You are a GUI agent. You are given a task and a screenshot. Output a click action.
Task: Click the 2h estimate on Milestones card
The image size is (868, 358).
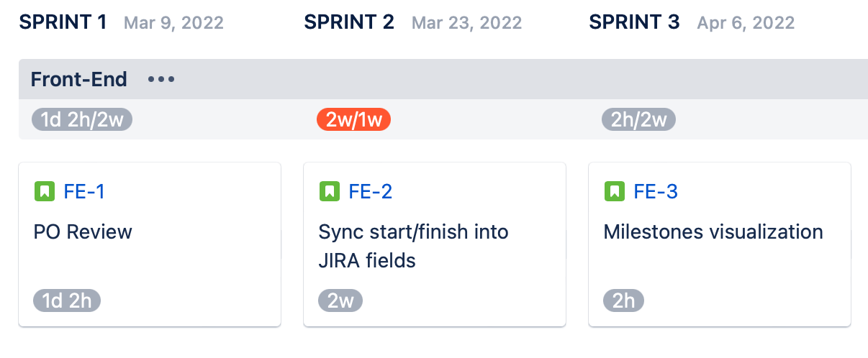623,300
